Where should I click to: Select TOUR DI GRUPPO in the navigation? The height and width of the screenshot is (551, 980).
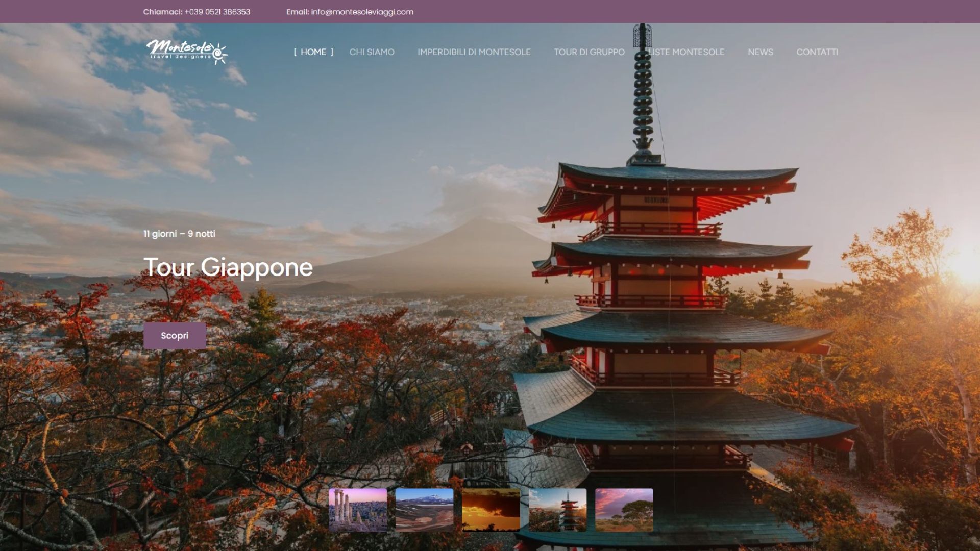(589, 52)
